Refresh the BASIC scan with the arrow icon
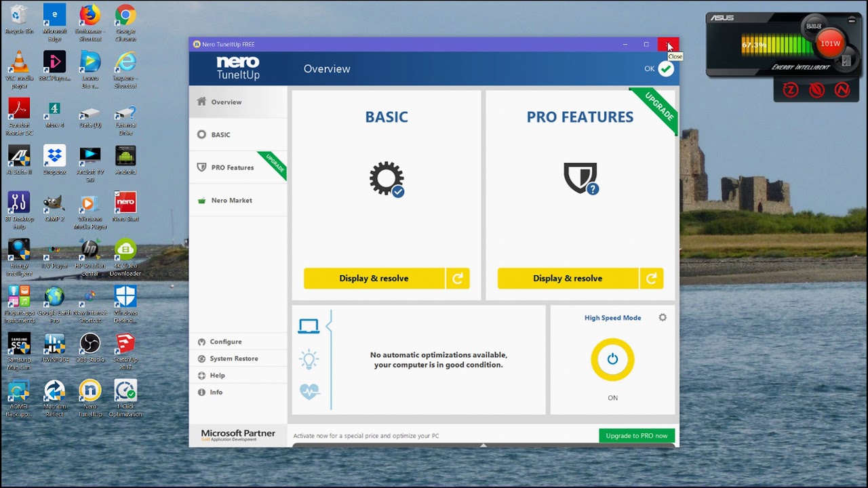The height and width of the screenshot is (488, 868). coord(458,279)
